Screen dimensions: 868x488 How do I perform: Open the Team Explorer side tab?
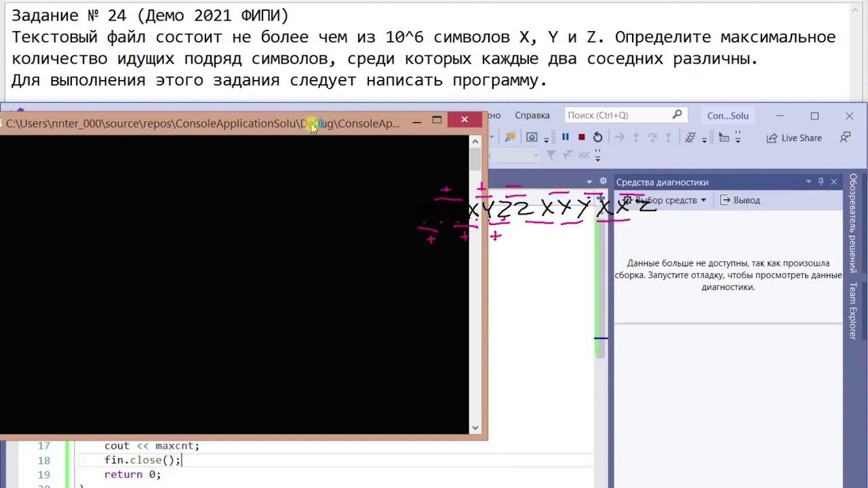(853, 311)
